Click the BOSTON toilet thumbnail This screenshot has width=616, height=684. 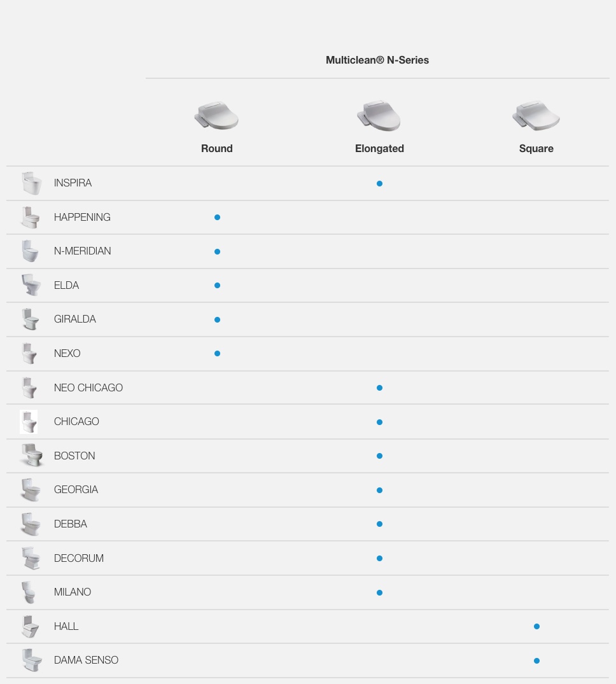pyautogui.click(x=32, y=456)
